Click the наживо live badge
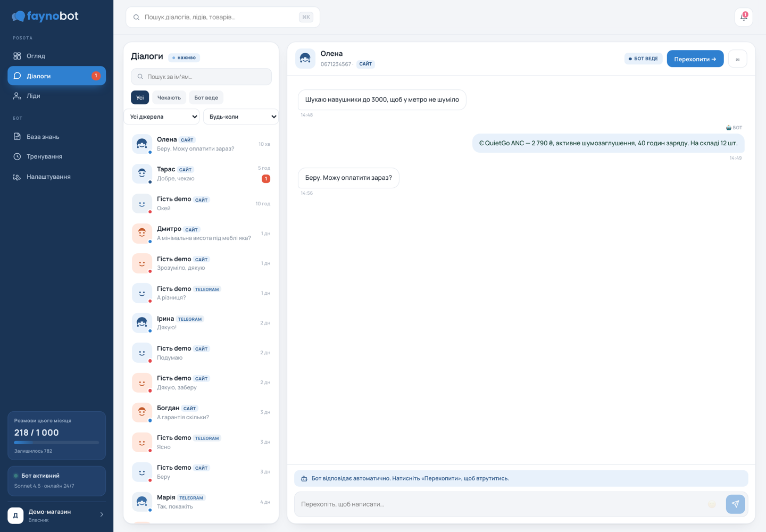Viewport: 766px width, 532px height. (184, 57)
